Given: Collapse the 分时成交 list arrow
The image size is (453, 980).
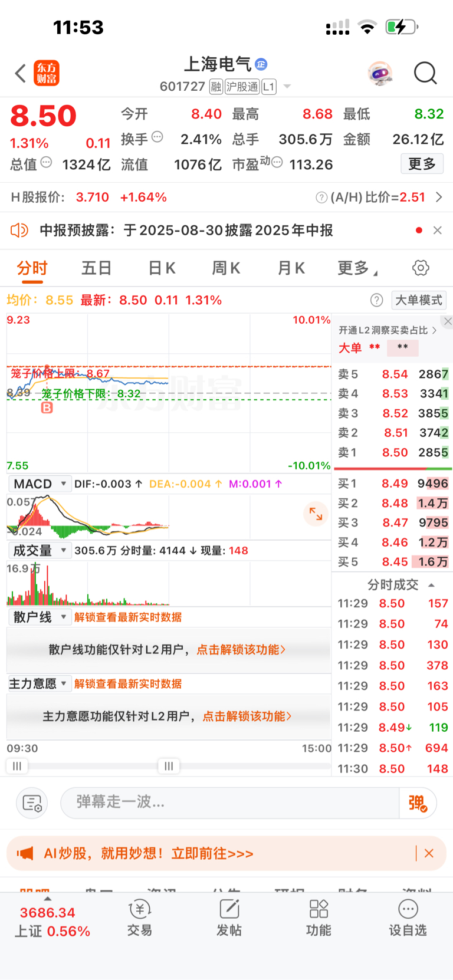Looking at the screenshot, I should tap(431, 585).
